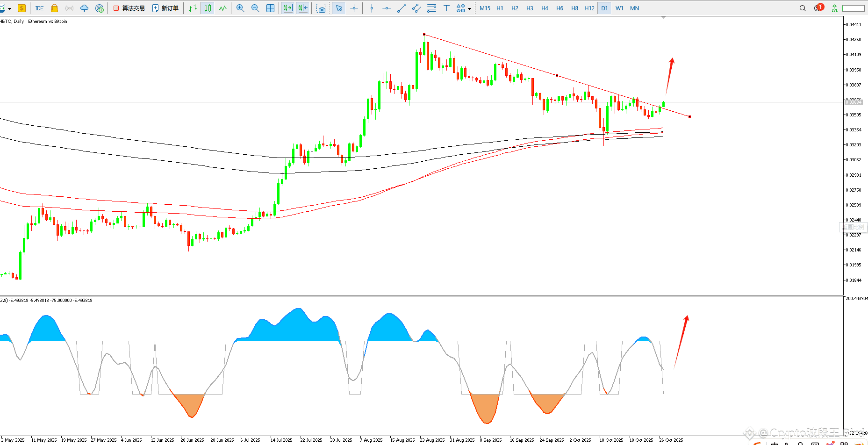Click the current price marker on scale

(854, 102)
